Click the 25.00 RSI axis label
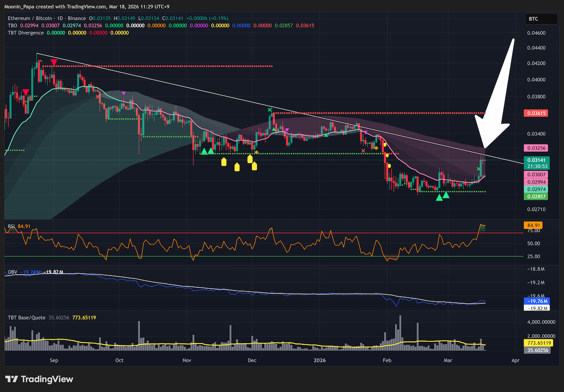Viewport: 564px width, 392px height. click(533, 256)
